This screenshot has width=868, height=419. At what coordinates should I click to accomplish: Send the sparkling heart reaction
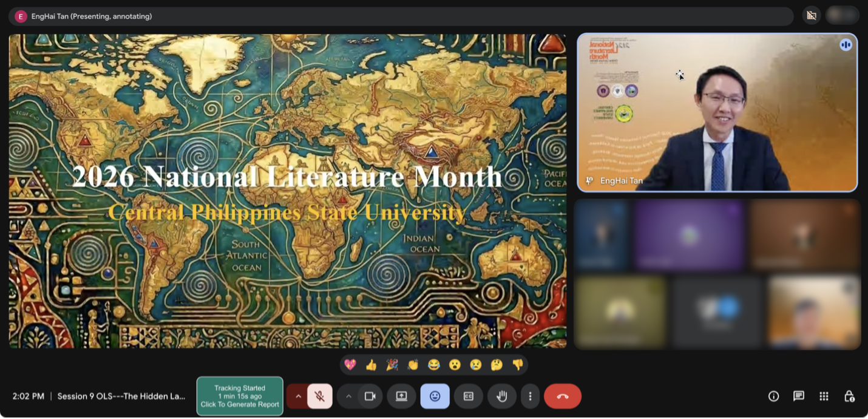pos(350,364)
